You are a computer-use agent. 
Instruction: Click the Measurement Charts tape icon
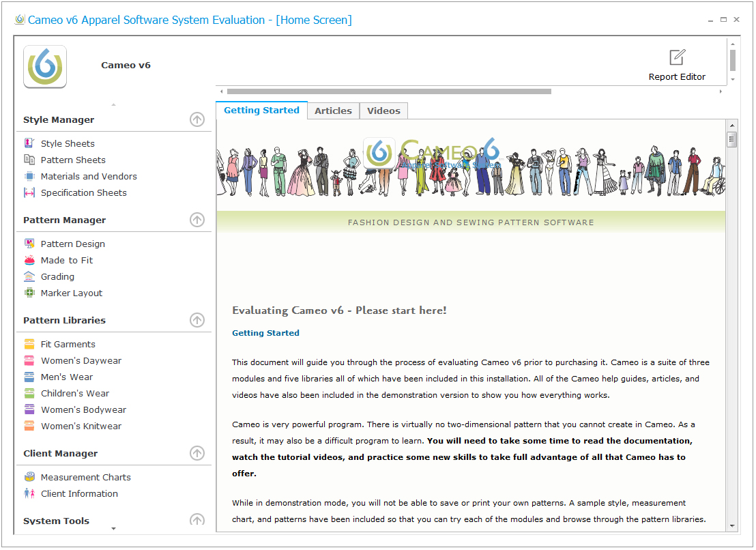[29, 477]
